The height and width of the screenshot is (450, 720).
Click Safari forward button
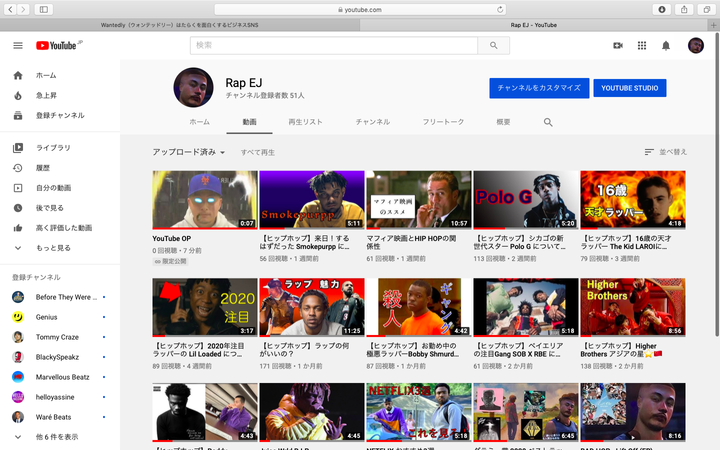23,9
